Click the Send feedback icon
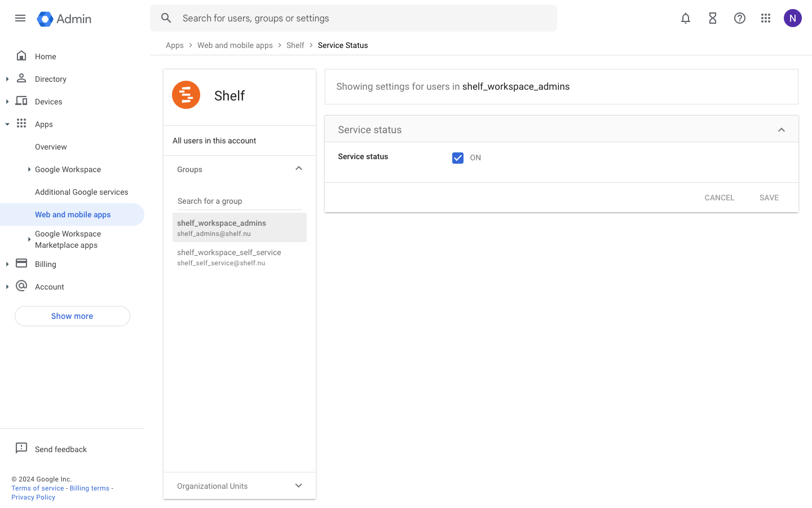Screen dimensions: 812x508 pos(21,448)
